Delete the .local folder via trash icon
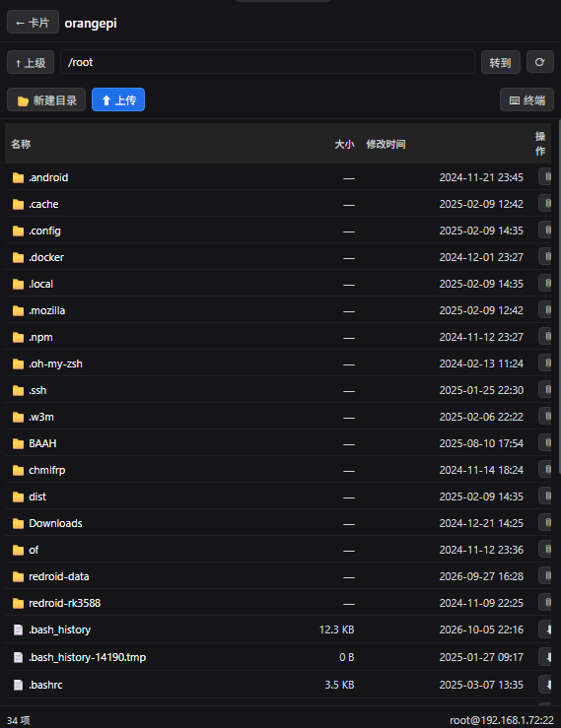 pyautogui.click(x=545, y=283)
